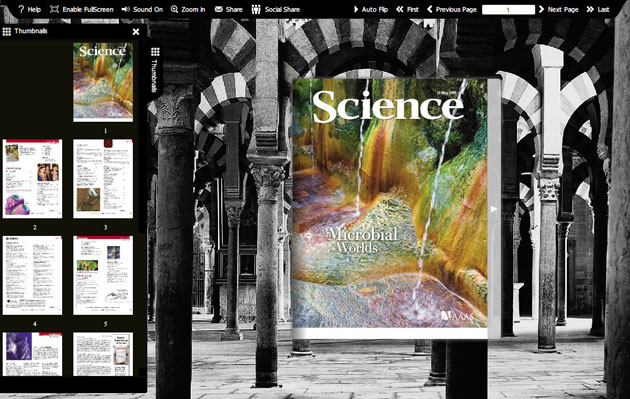Open page 5 thumbnail
The height and width of the screenshot is (399, 630).
coord(103,275)
